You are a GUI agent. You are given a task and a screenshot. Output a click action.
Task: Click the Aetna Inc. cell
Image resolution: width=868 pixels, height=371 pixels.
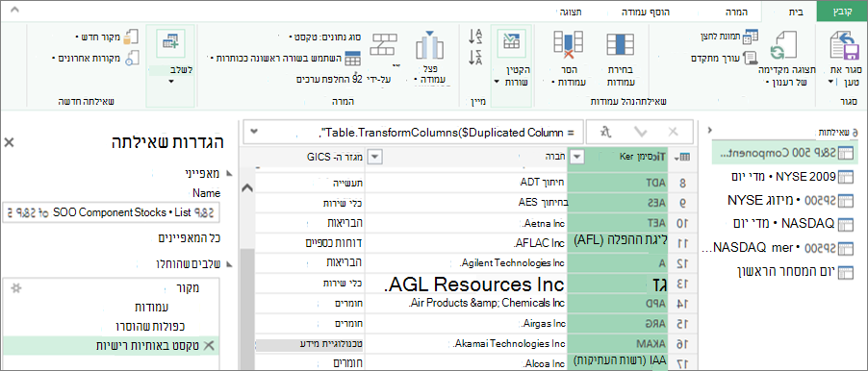point(466,223)
